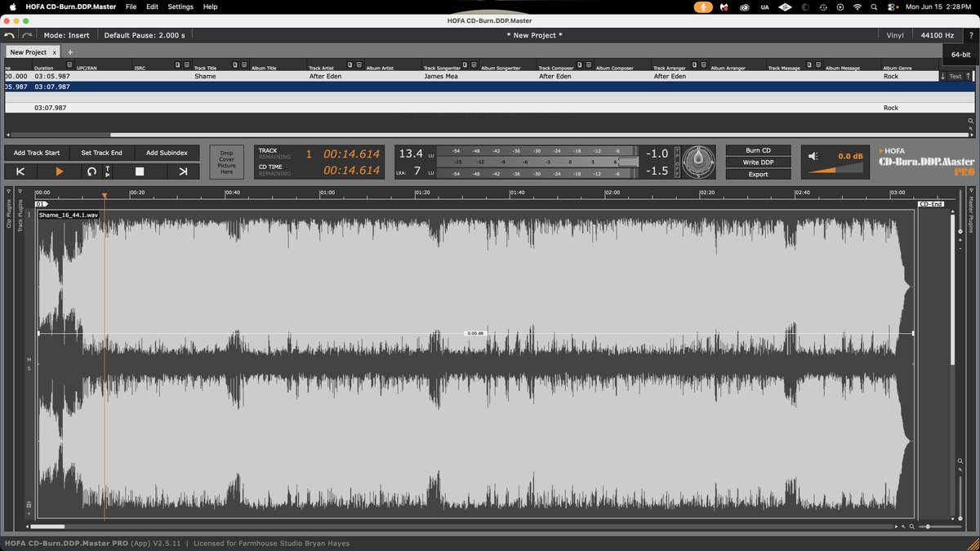Click Write DDP button
The height and width of the screenshot is (551, 980).
click(x=758, y=162)
